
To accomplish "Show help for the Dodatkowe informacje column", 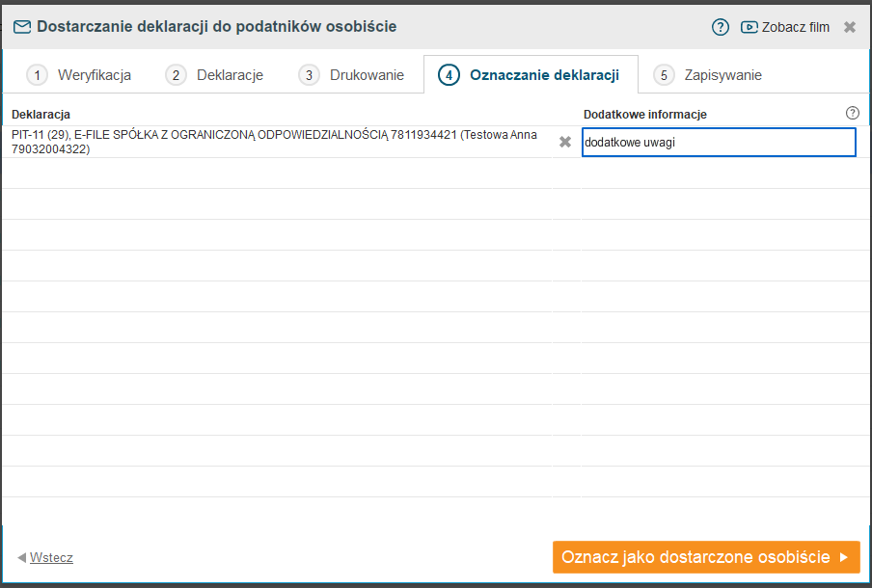I will [x=852, y=114].
